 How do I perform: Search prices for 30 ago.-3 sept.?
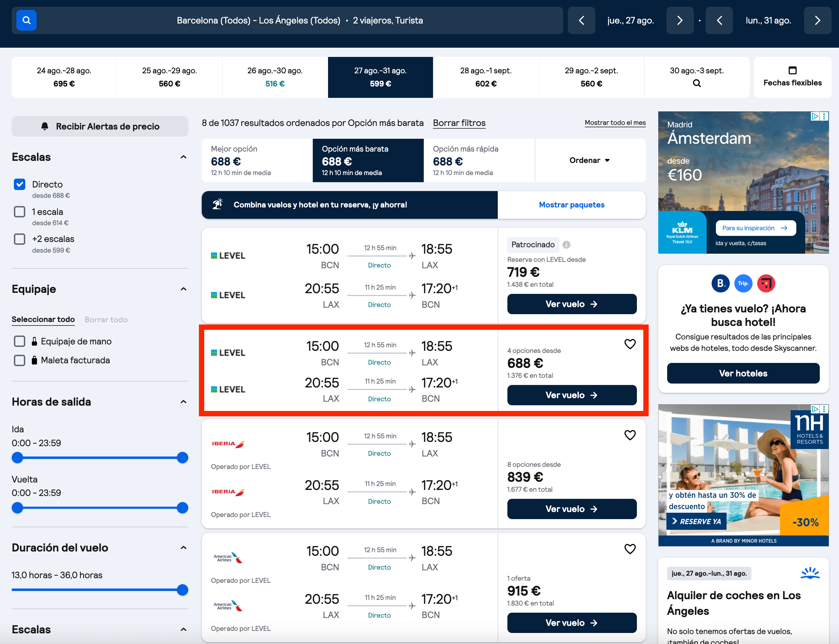point(696,77)
